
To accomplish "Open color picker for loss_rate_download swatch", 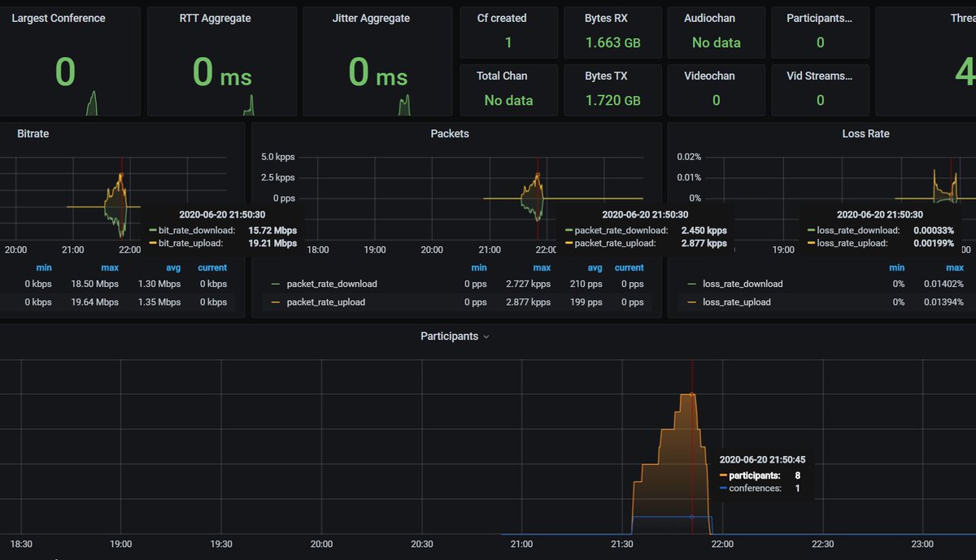I will [x=691, y=284].
